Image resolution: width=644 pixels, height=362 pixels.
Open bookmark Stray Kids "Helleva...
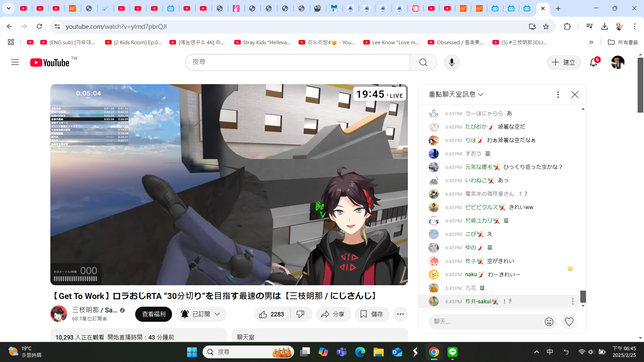263,42
